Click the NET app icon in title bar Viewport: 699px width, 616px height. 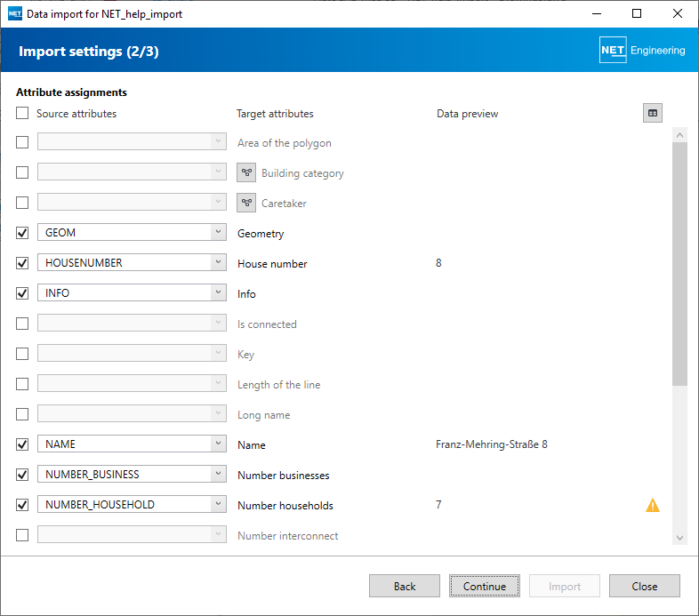(x=15, y=14)
